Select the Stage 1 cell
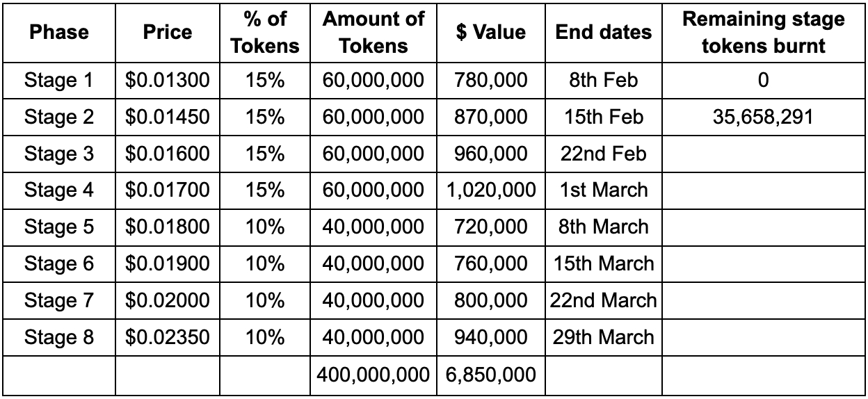This screenshot has height=399, width=868. coord(59,81)
